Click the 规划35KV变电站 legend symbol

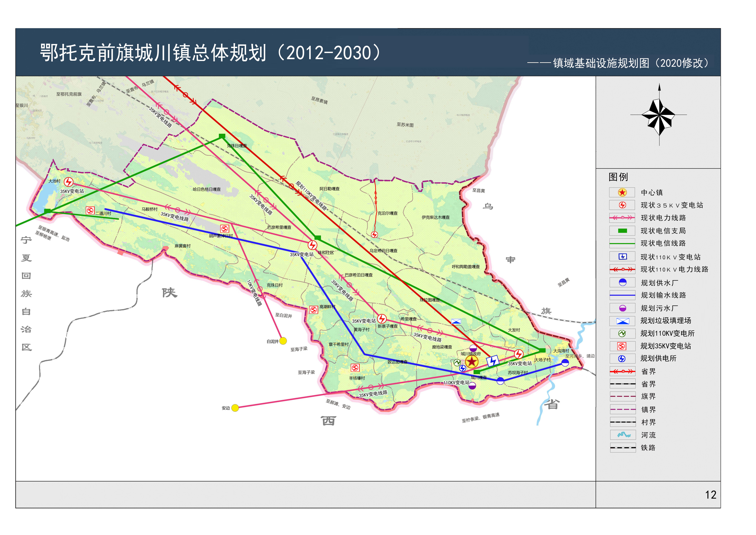(x=622, y=346)
